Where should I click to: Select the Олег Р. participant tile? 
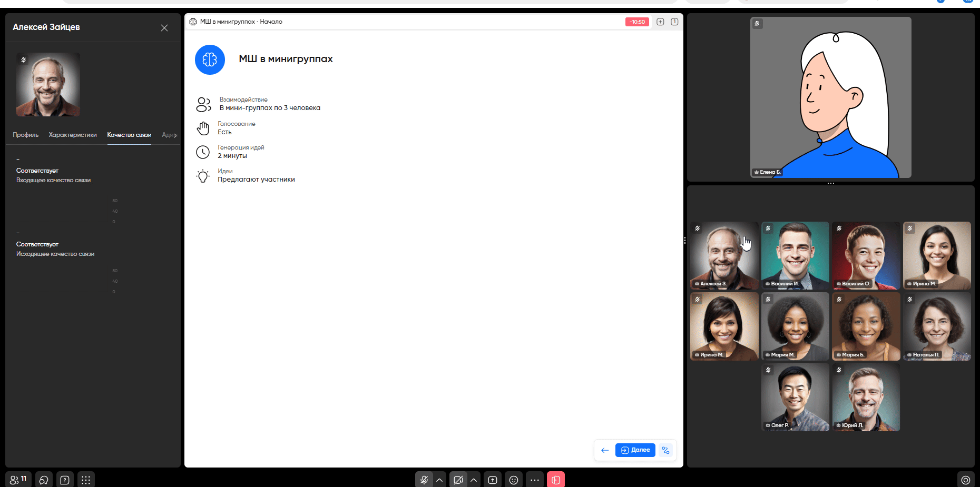pos(796,397)
